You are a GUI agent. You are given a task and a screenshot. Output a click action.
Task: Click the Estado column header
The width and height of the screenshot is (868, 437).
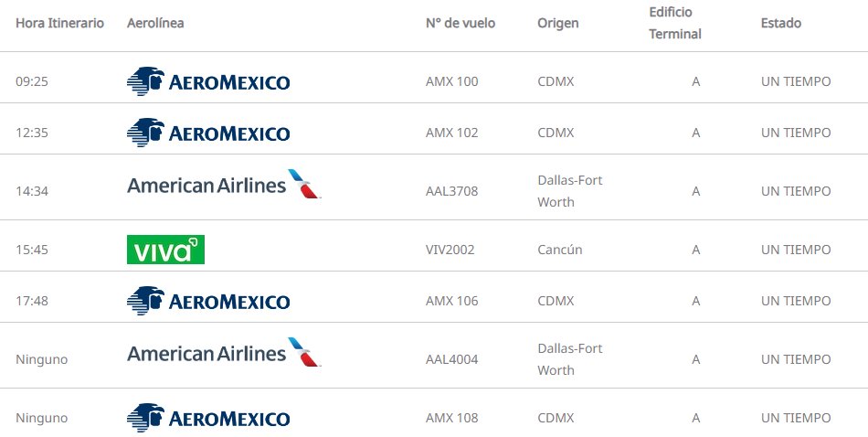[x=780, y=23]
